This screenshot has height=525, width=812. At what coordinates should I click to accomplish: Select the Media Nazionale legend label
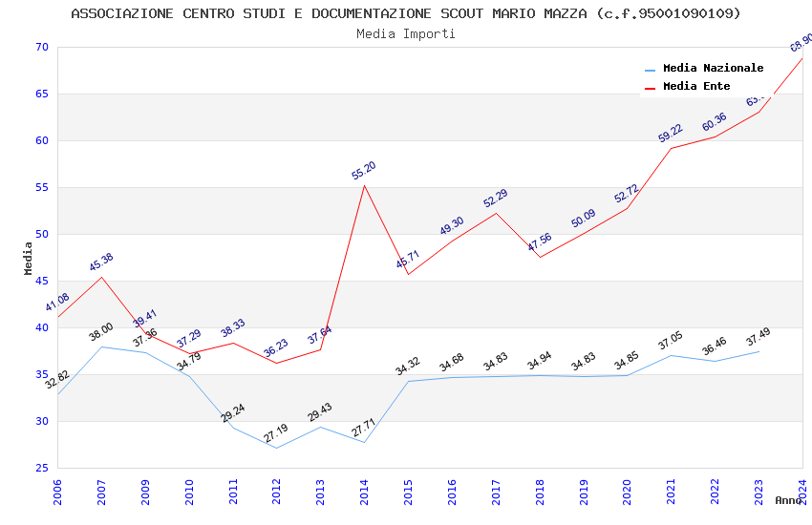(713, 68)
